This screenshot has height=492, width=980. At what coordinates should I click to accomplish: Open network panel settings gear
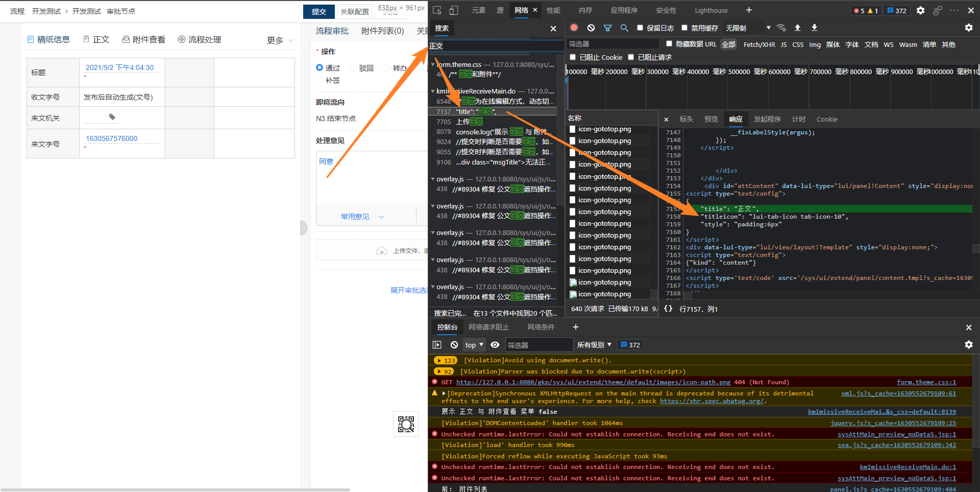coord(968,28)
